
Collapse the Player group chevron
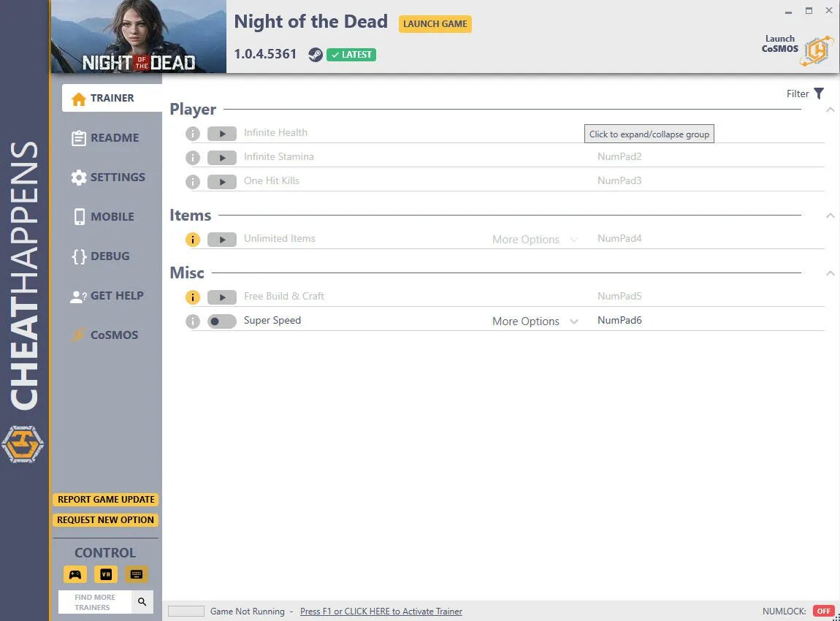[830, 110]
